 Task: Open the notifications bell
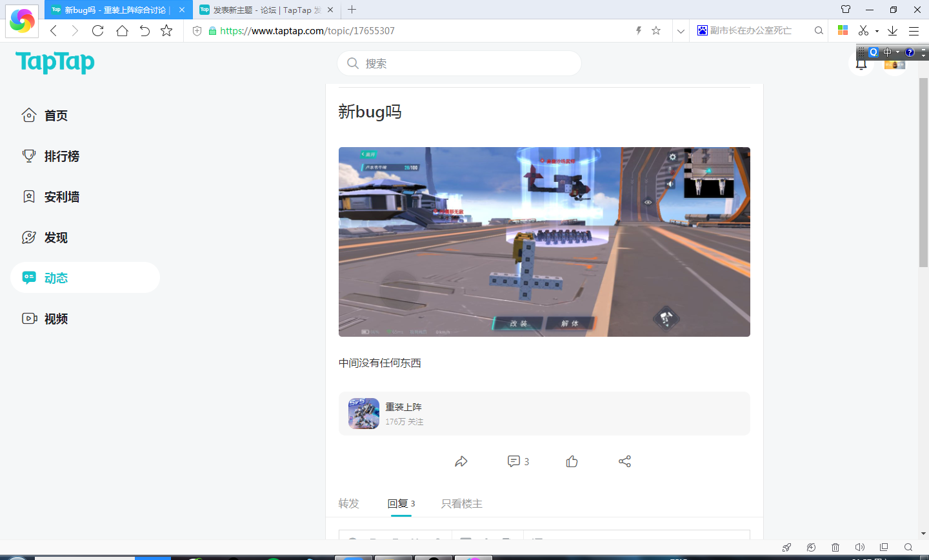pos(861,63)
